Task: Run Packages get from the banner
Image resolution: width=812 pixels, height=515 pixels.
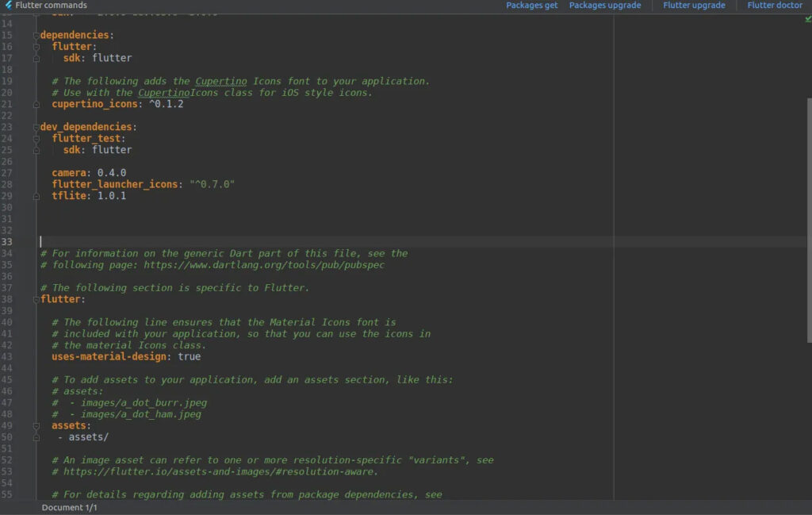Action: coord(531,6)
